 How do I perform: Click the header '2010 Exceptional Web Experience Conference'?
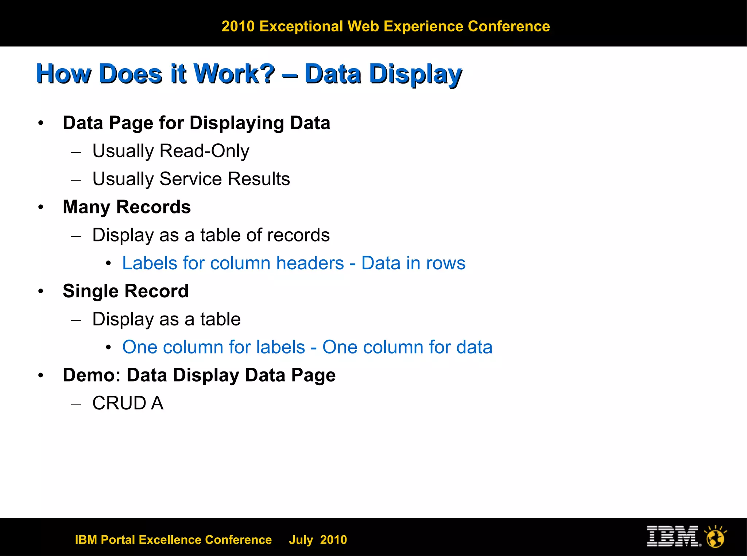click(386, 26)
